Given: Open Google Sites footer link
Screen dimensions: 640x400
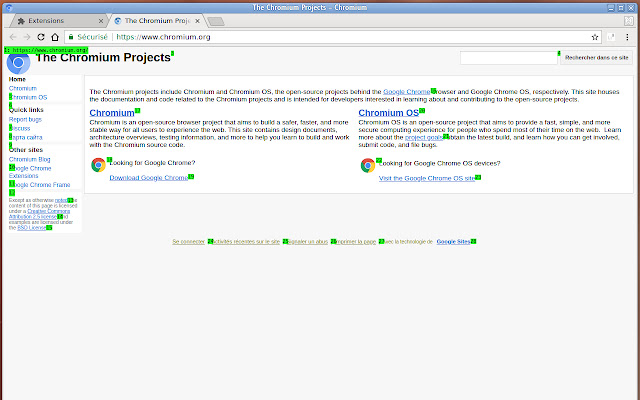Looking at the screenshot, I should tap(453, 242).
